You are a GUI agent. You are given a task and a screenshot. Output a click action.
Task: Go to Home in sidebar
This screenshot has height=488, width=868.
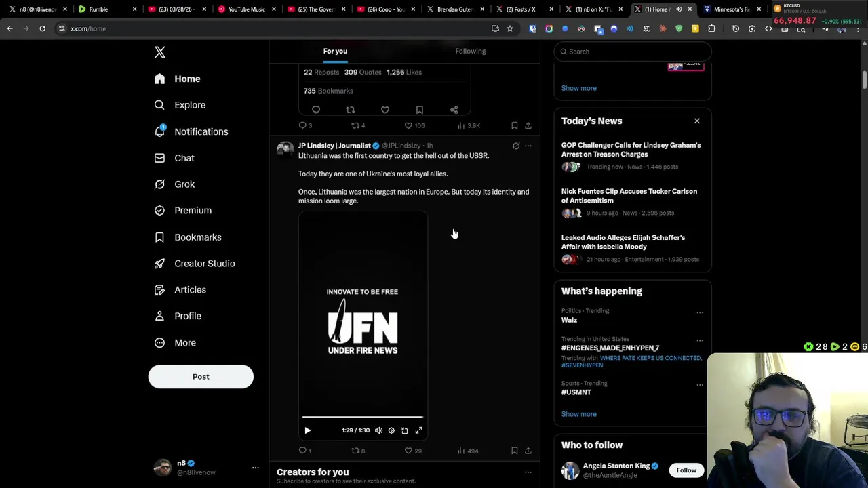point(177,79)
